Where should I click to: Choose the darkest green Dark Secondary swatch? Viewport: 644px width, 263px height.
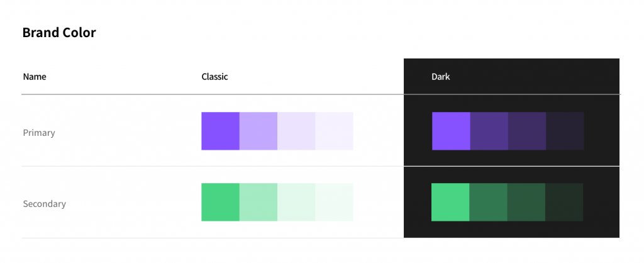click(564, 202)
